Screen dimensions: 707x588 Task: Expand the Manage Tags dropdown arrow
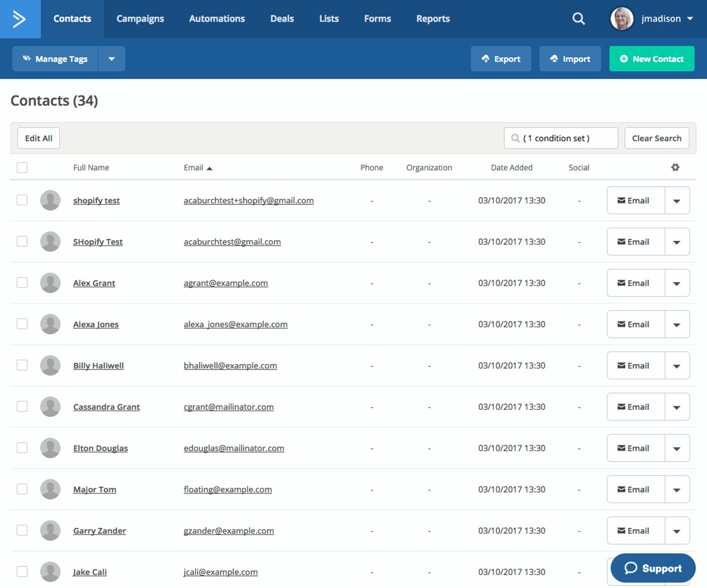click(x=112, y=59)
